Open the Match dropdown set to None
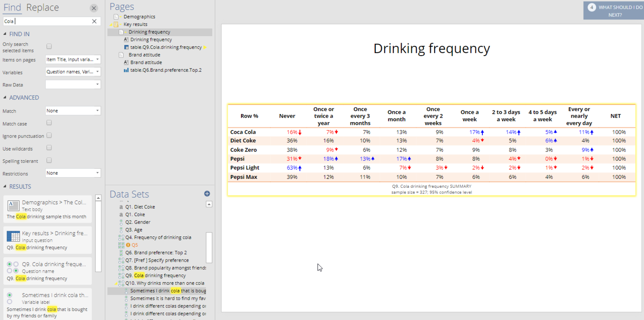Screen dimensions: 644x320 pos(73,111)
